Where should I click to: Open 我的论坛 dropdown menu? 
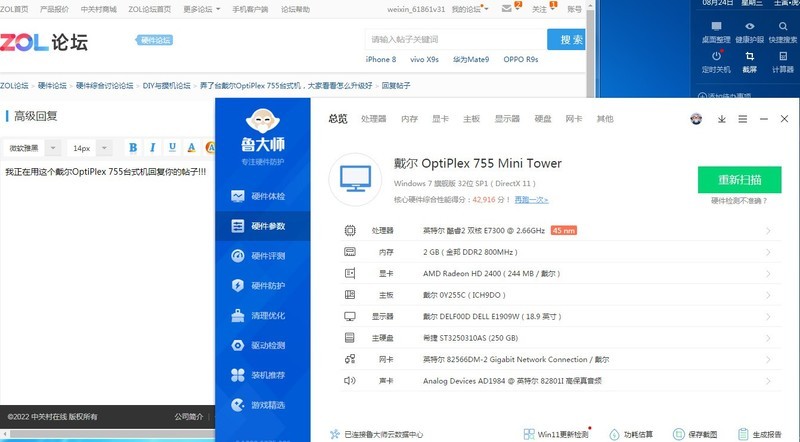click(469, 9)
